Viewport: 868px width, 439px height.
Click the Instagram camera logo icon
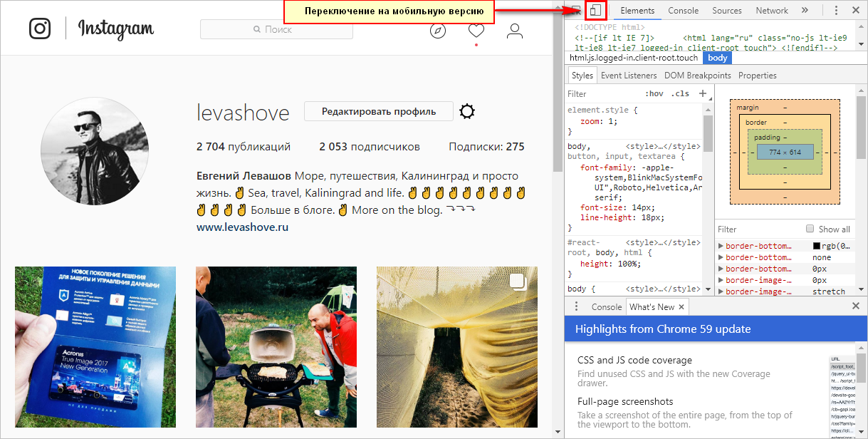41,29
